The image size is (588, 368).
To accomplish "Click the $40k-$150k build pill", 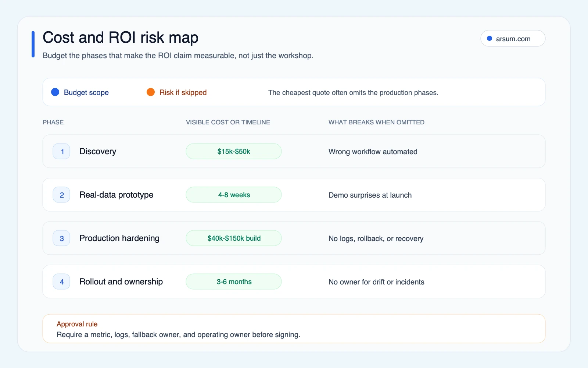I will (234, 238).
